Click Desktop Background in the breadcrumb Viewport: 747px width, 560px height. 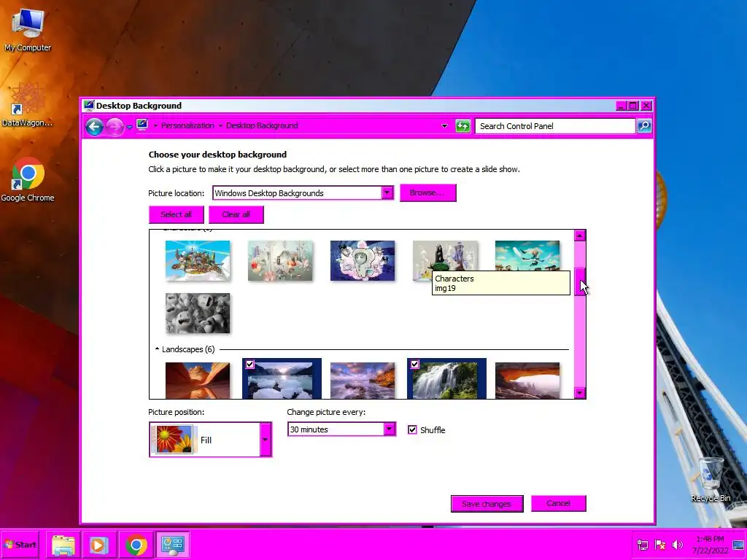point(262,125)
